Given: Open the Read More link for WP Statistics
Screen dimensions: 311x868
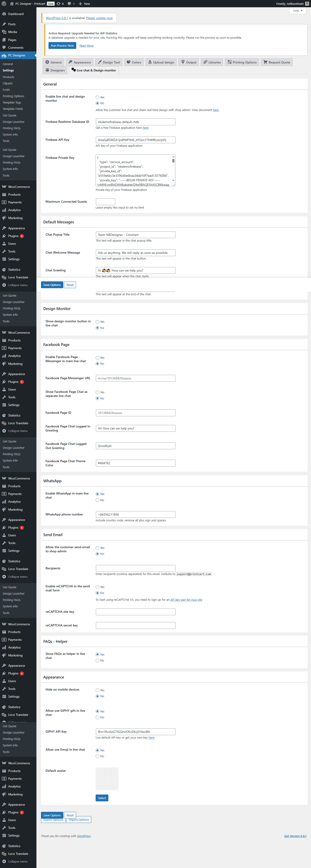Looking at the screenshot, I should pos(86,45).
